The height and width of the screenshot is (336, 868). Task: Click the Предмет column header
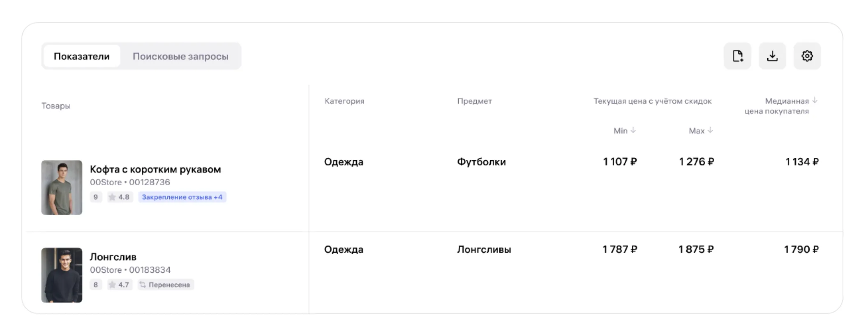pyautogui.click(x=474, y=101)
